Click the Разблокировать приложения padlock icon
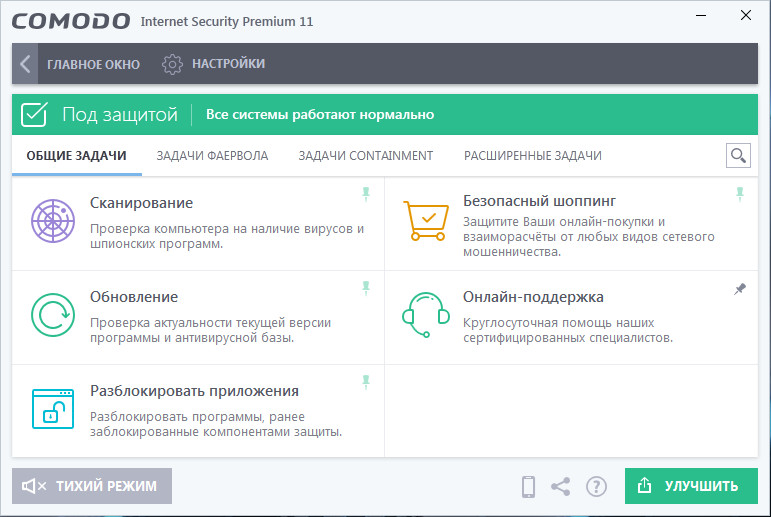The image size is (771, 517). click(53, 409)
